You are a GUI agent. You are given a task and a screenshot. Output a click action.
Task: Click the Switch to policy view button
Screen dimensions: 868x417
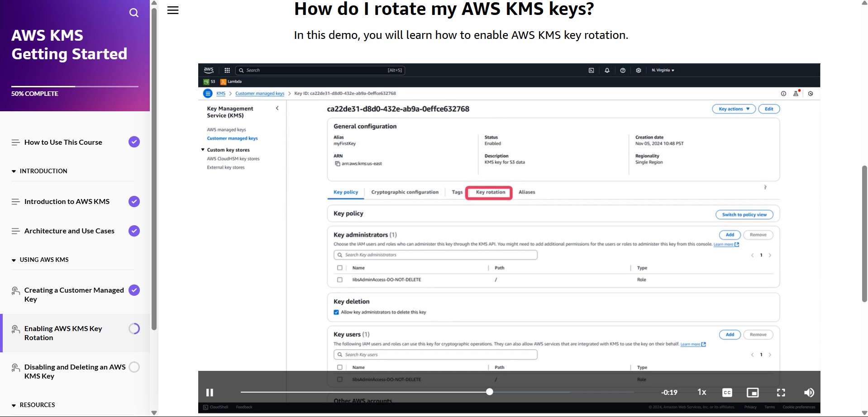[744, 215]
